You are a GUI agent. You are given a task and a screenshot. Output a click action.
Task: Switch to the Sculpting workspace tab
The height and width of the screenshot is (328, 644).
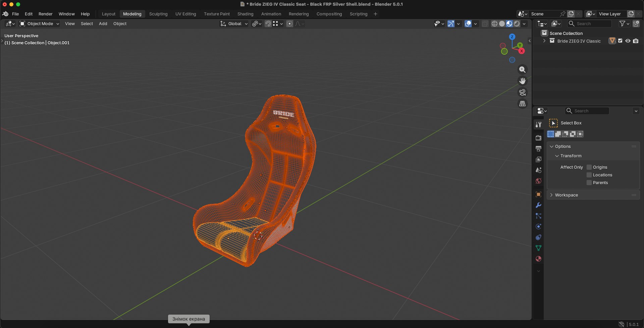(158, 14)
